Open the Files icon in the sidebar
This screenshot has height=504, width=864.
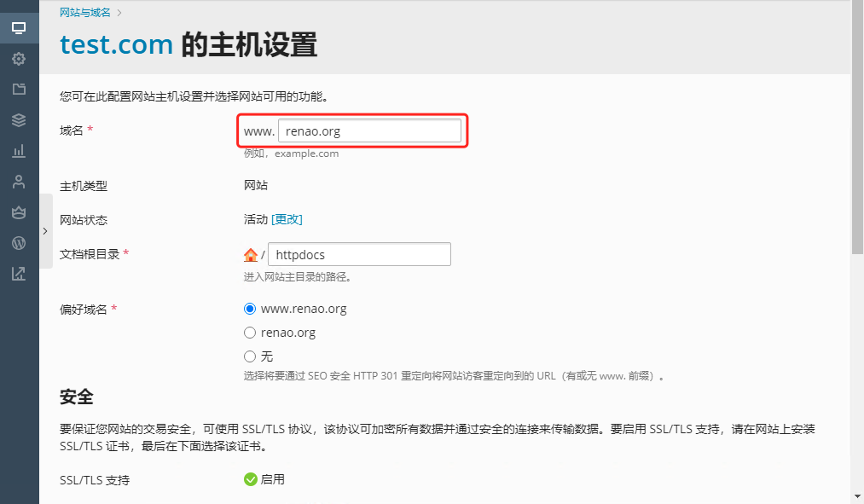pyautogui.click(x=19, y=89)
